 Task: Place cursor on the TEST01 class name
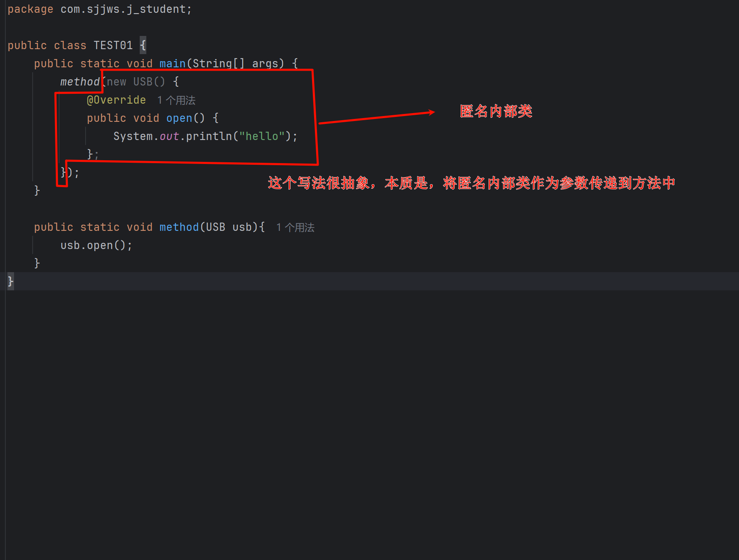113,45
